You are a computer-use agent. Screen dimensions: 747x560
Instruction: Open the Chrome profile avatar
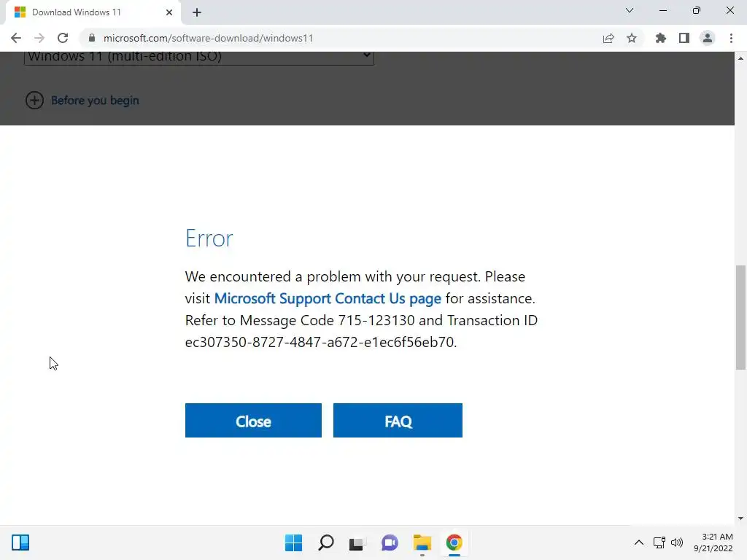point(708,38)
